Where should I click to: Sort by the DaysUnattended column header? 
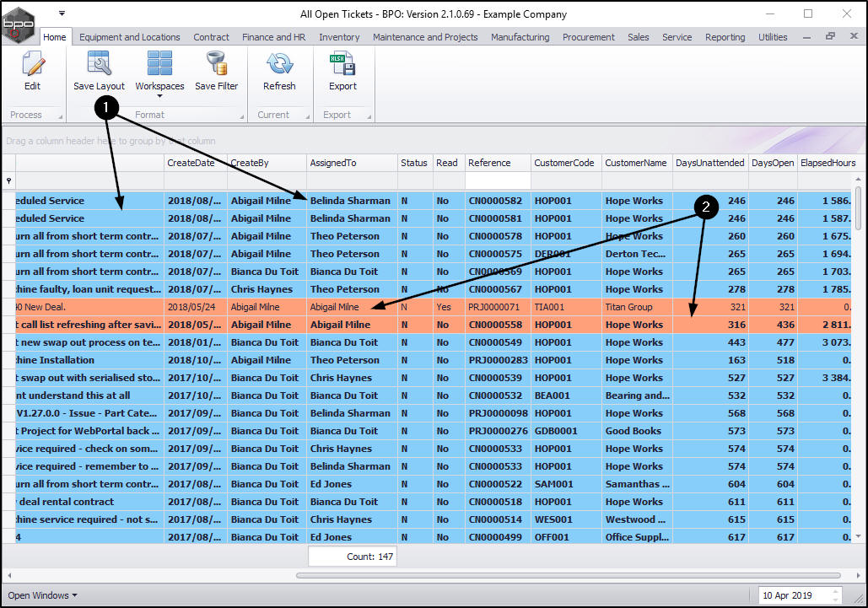point(711,163)
